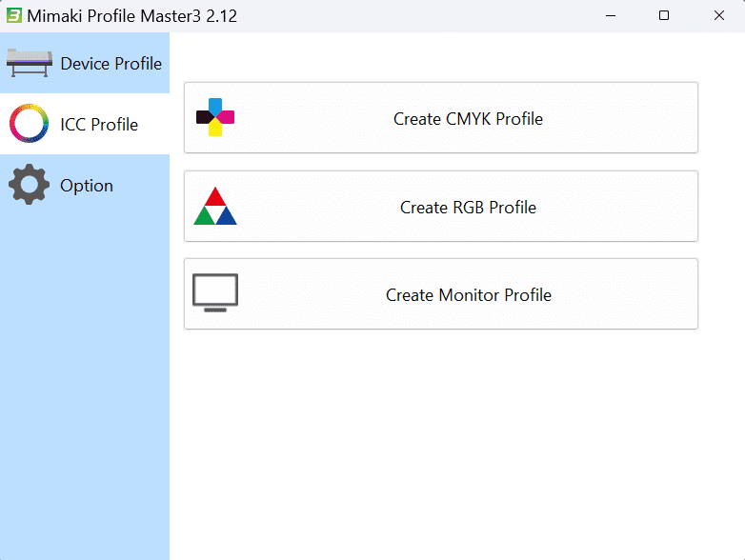Viewport: 745px width, 560px height.
Task: Click the RGB triangles icon
Action: pos(215,206)
